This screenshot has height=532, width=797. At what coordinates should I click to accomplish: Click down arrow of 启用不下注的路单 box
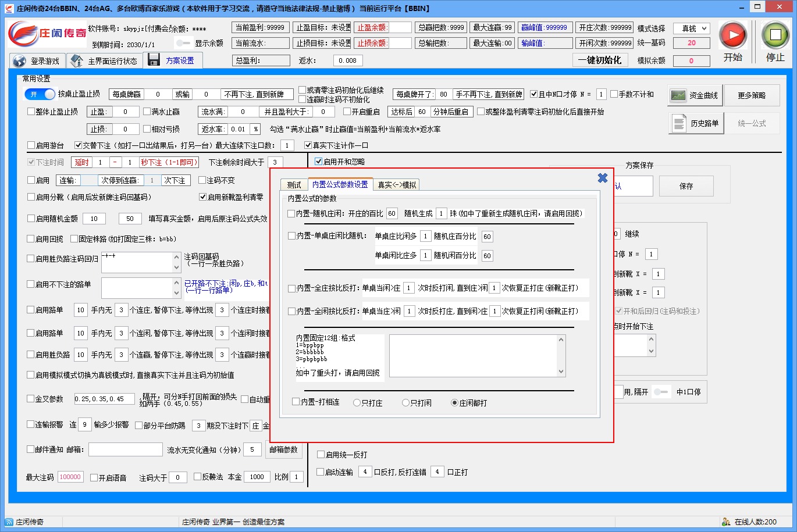(x=177, y=293)
